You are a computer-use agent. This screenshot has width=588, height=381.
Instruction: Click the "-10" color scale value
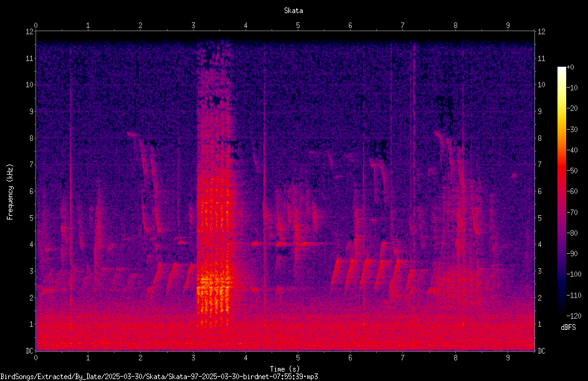572,88
